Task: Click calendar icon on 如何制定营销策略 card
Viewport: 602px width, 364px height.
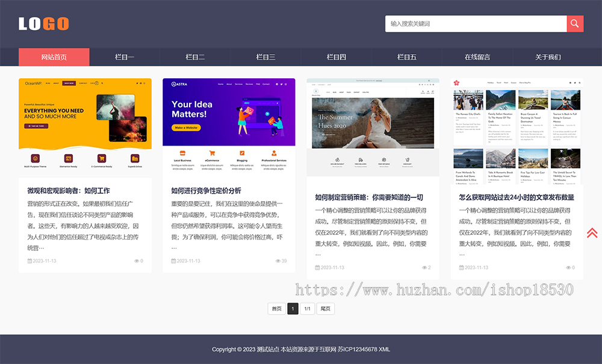Action: pos(317,267)
